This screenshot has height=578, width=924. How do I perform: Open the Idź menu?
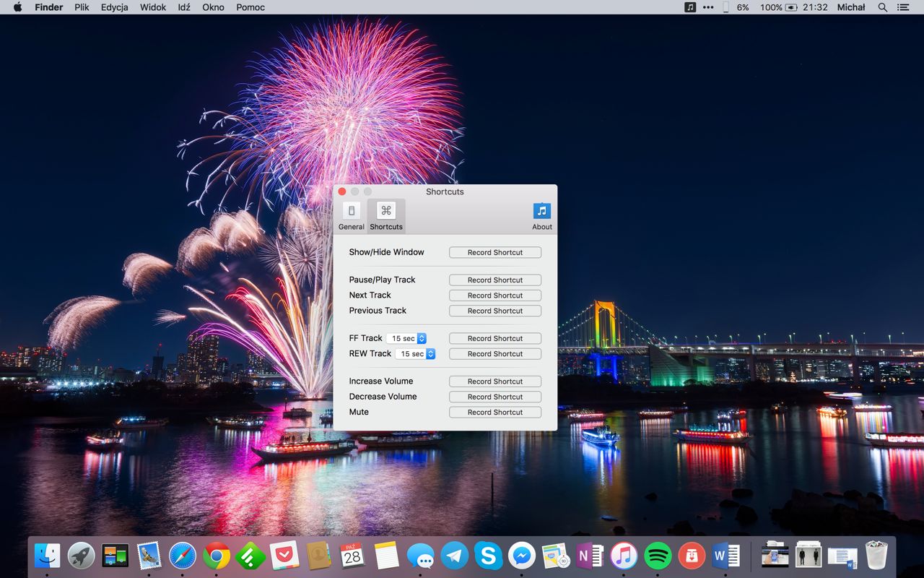[x=184, y=7]
